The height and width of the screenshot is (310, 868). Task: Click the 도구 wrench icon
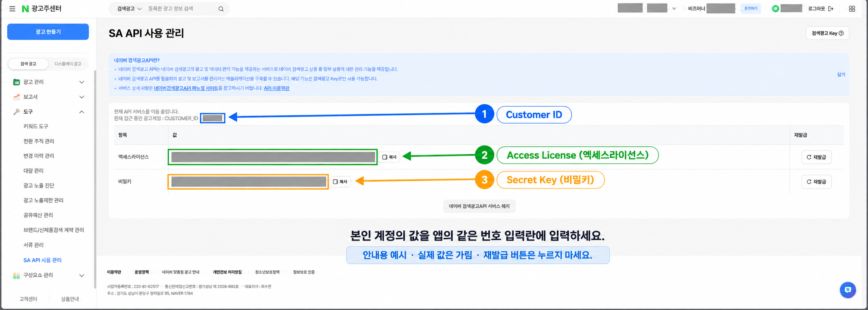(x=17, y=112)
